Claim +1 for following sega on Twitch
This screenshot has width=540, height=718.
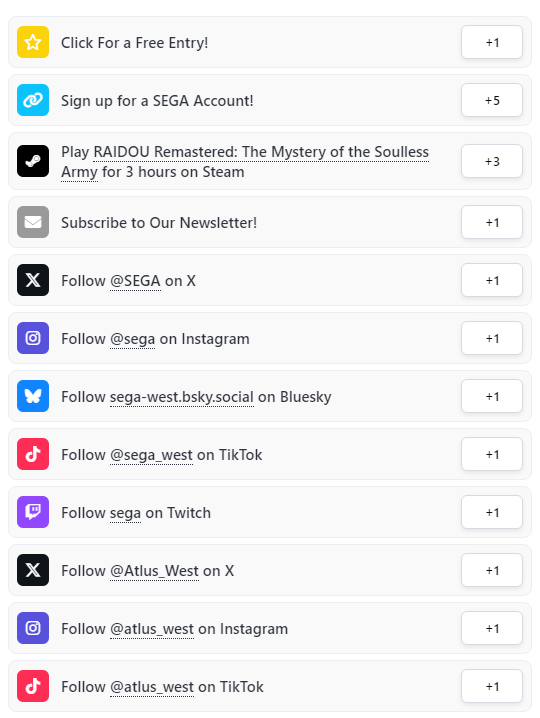(x=492, y=512)
